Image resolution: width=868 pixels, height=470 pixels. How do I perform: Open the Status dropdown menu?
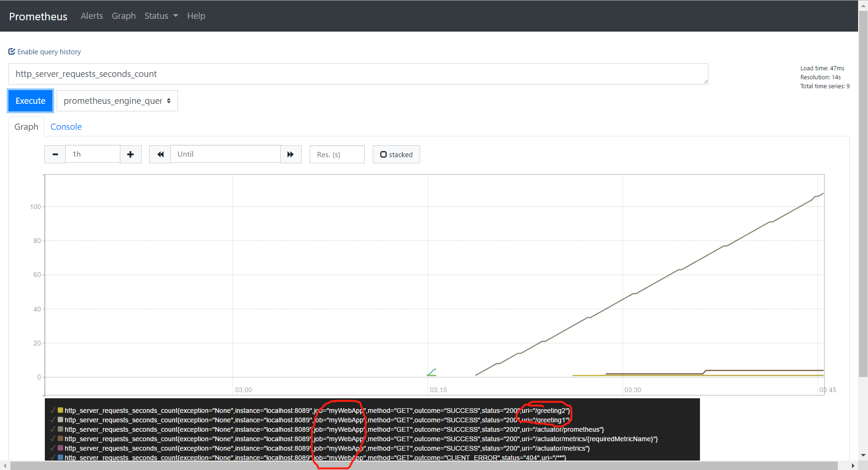(x=161, y=16)
